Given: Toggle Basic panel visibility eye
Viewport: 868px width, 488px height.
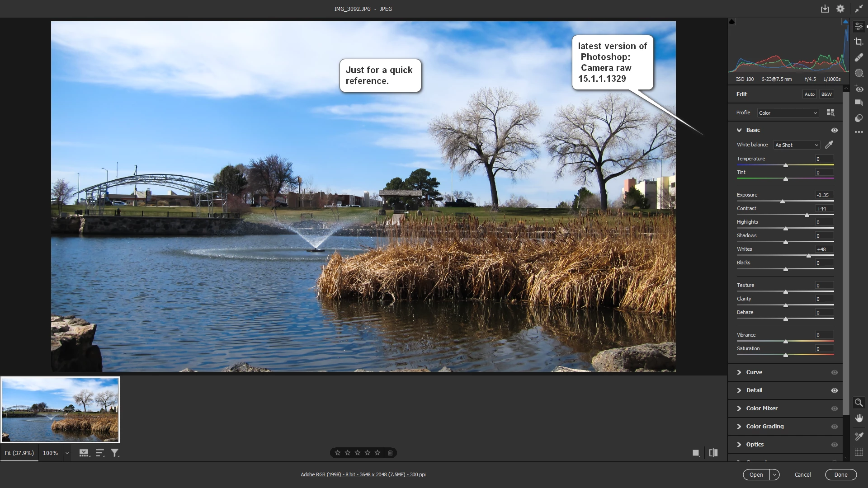Looking at the screenshot, I should point(834,130).
